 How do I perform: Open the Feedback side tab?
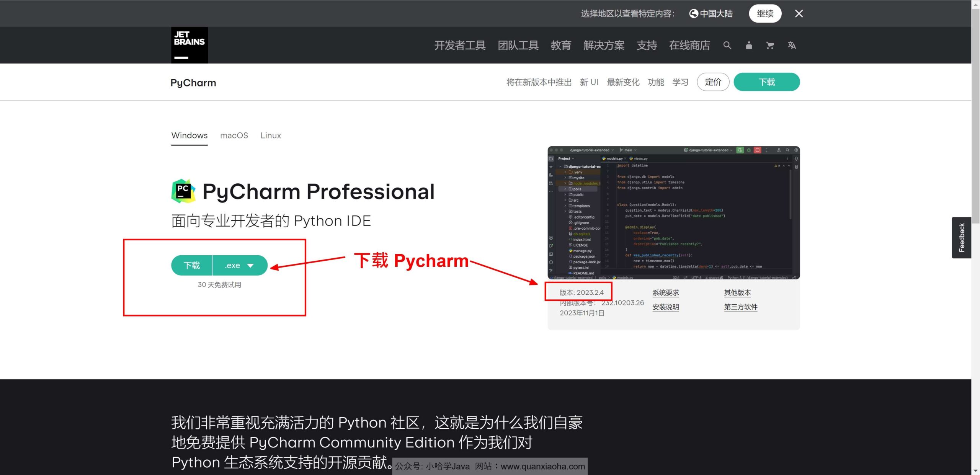click(x=961, y=238)
